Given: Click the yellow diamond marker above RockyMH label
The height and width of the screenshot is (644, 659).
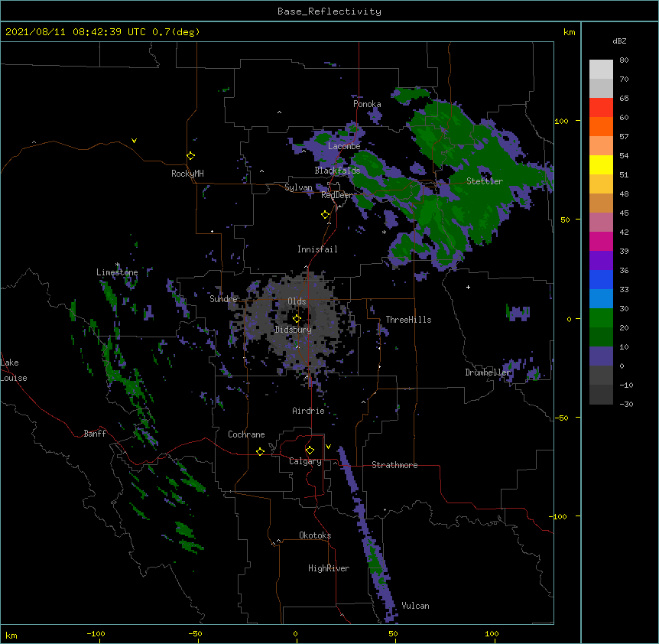Looking at the screenshot, I should [x=190, y=156].
